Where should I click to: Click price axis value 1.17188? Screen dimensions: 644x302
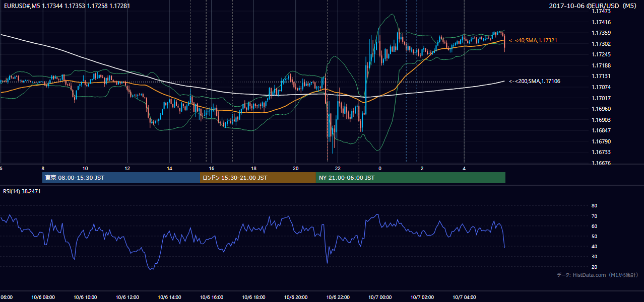coord(601,65)
